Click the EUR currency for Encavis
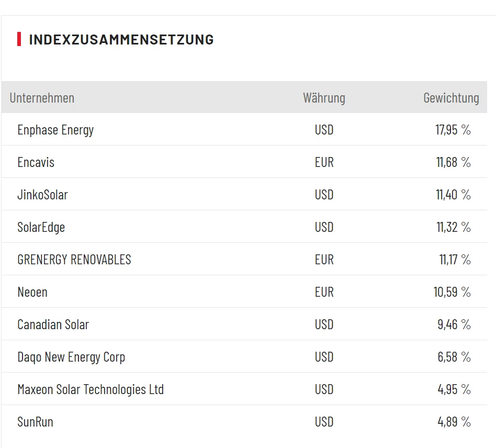Image resolution: width=496 pixels, height=448 pixels. click(324, 162)
